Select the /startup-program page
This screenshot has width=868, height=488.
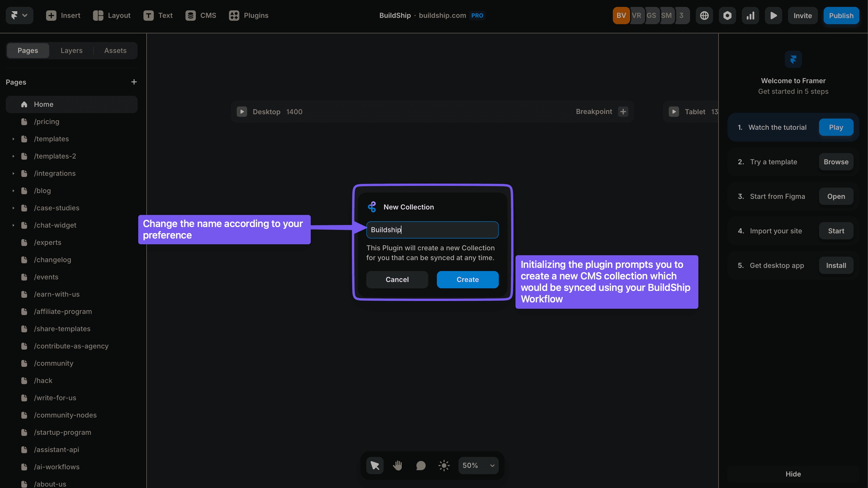pyautogui.click(x=71, y=432)
